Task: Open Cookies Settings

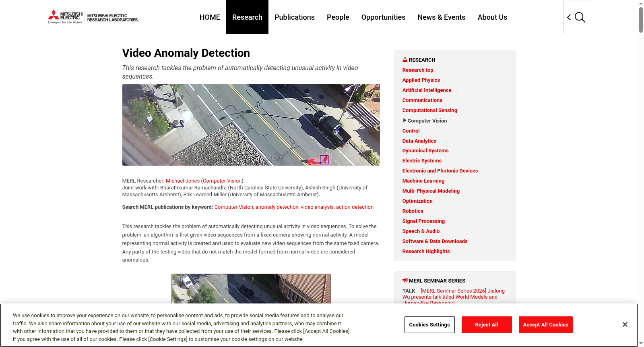Action: click(x=429, y=325)
